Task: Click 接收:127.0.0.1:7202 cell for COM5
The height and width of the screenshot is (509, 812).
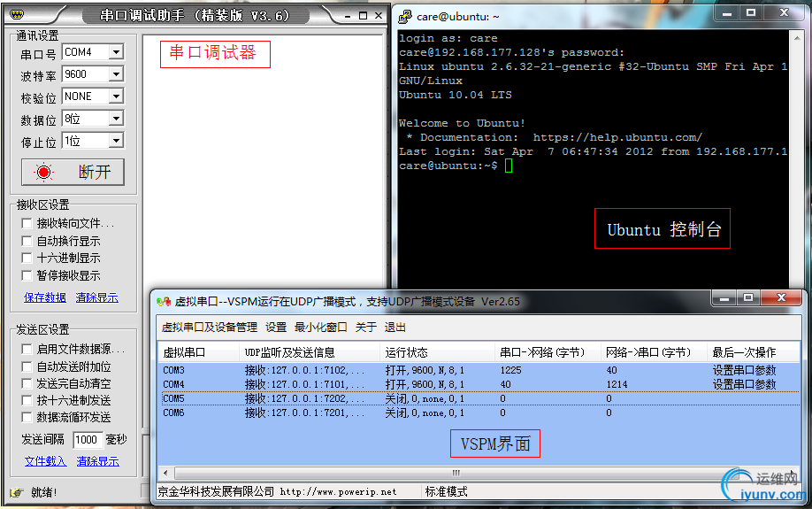Action: [x=304, y=398]
